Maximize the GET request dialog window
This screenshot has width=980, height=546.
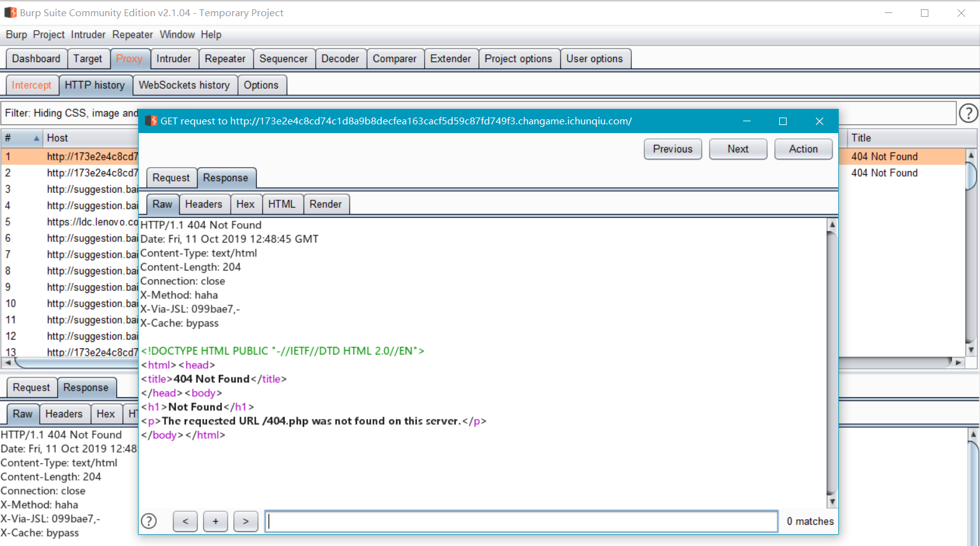783,121
